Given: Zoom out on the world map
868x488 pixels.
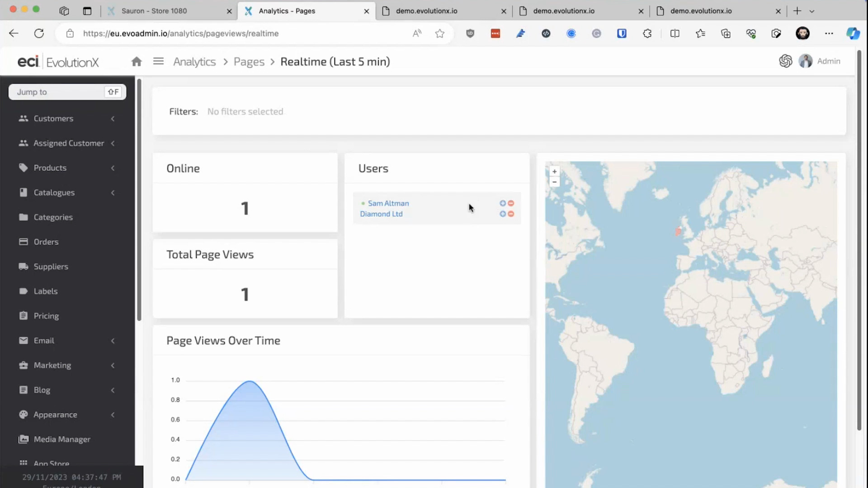Looking at the screenshot, I should (554, 182).
